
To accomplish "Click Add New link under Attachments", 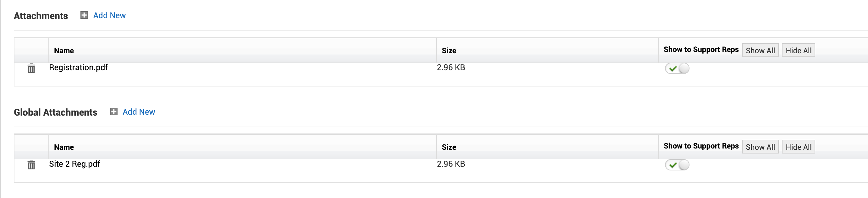I will [x=109, y=15].
